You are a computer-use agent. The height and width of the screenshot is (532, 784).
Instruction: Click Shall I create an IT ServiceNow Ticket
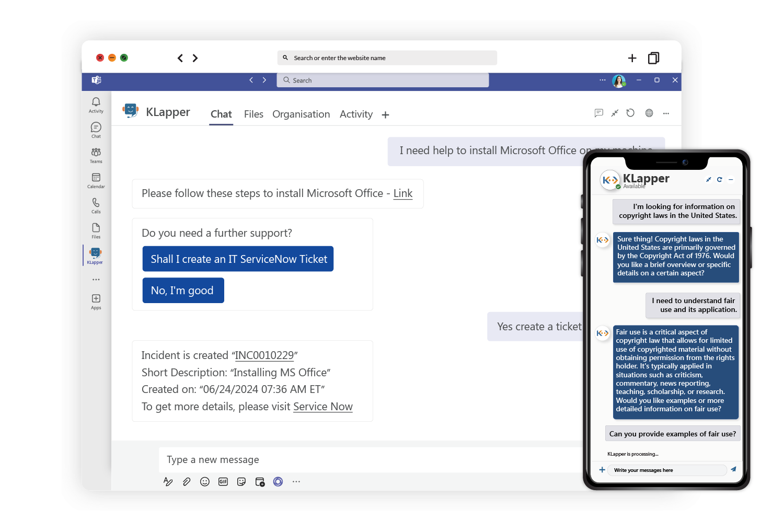point(238,259)
